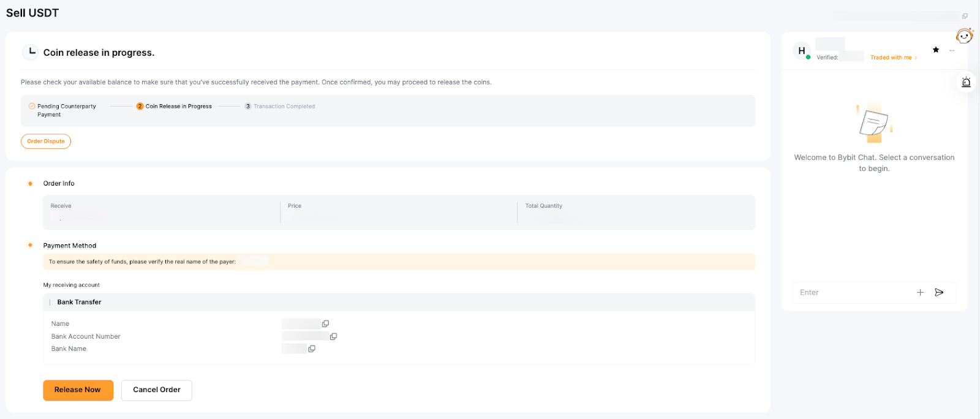Click the plus attachment icon in chat

[920, 293]
